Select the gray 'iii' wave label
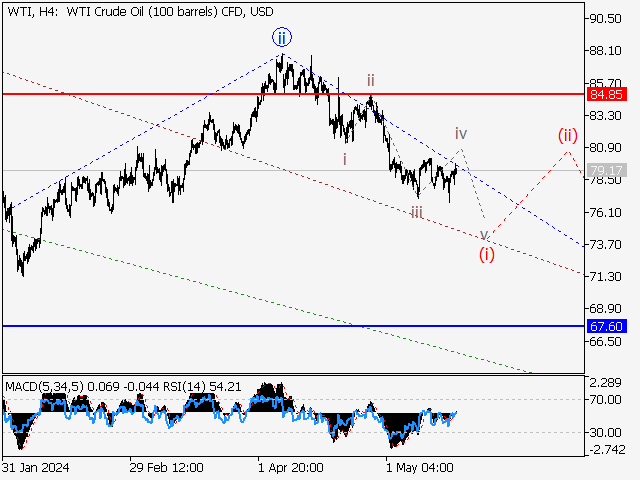640x480 pixels. [x=417, y=213]
